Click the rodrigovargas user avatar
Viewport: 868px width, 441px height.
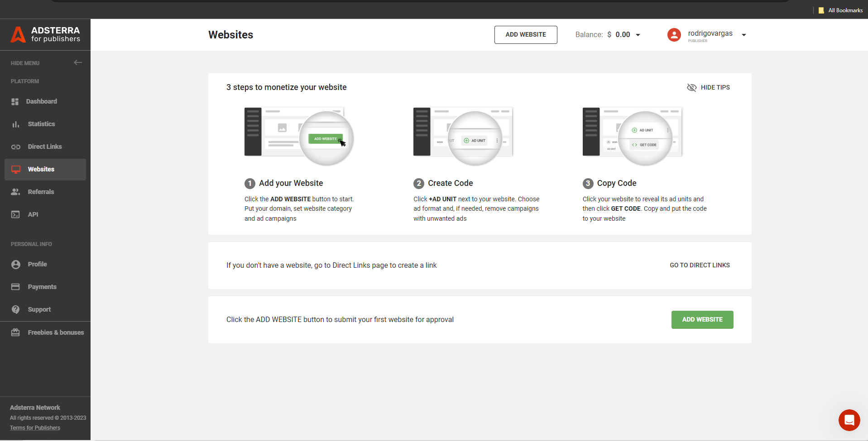coord(674,35)
